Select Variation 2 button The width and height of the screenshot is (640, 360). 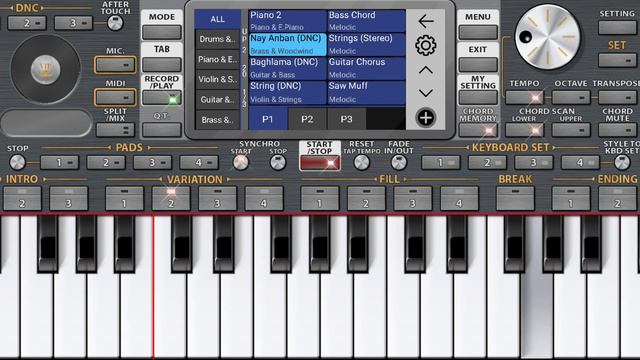coord(171,198)
